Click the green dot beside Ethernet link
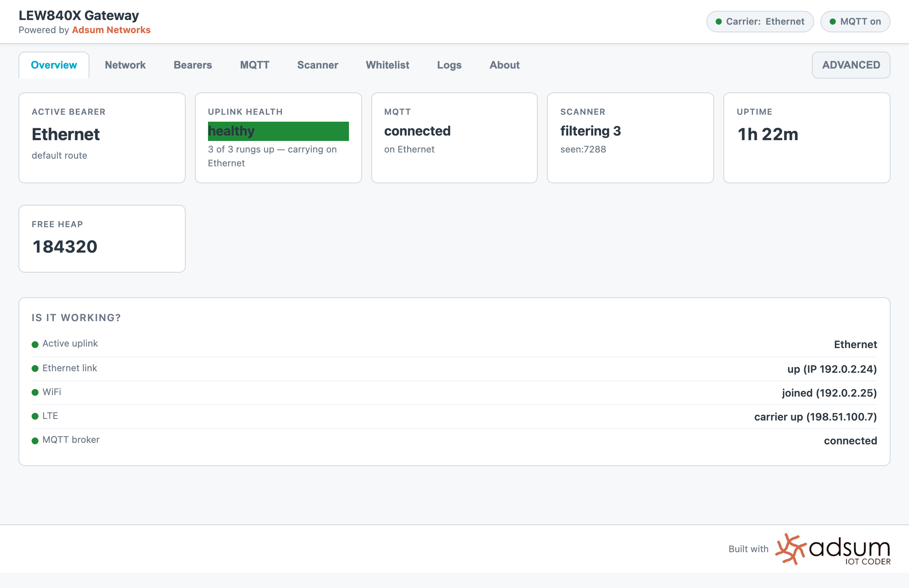This screenshot has width=909, height=588. coord(35,369)
